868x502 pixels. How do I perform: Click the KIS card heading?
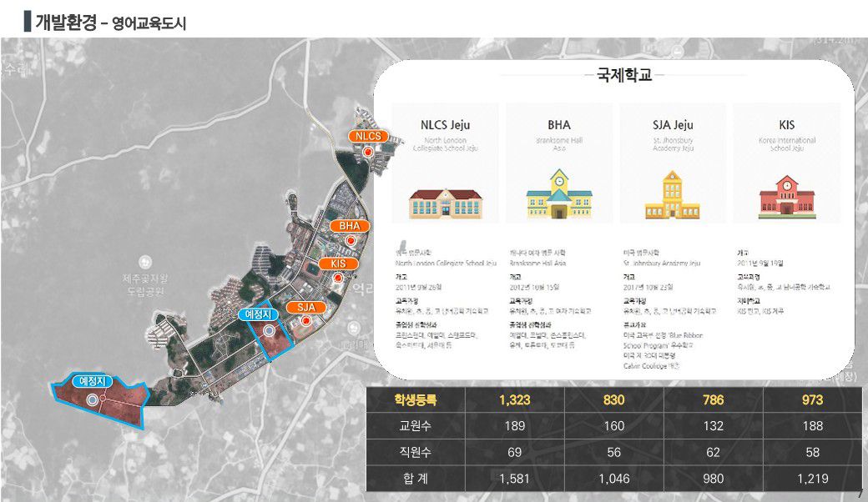click(x=786, y=125)
